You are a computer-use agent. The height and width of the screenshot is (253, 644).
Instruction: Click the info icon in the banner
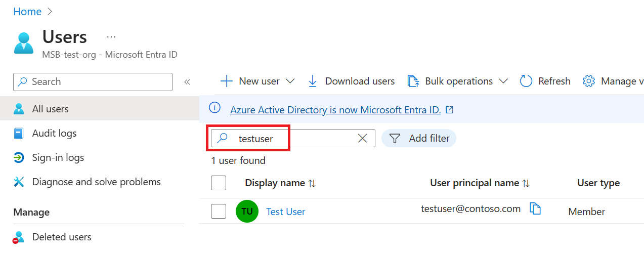click(x=215, y=108)
